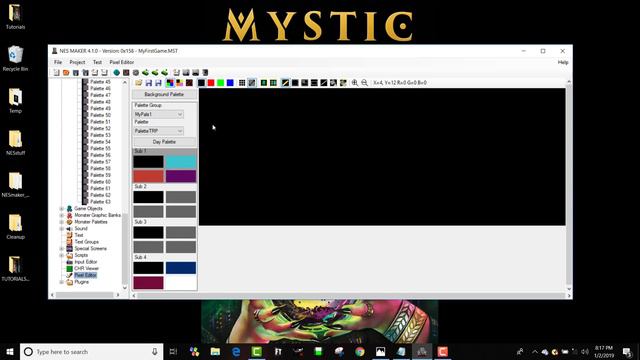Viewport: 640px width, 360px height.
Task: Pick the white swatch in Sub 4
Action: 181,282
